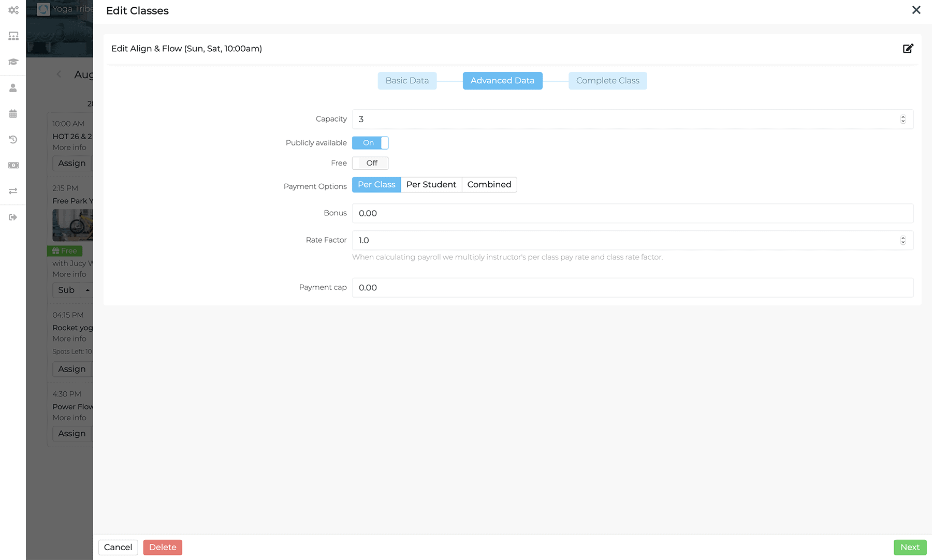The width and height of the screenshot is (932, 560).
Task: Focus the Rate Factor input field
Action: [x=633, y=240]
